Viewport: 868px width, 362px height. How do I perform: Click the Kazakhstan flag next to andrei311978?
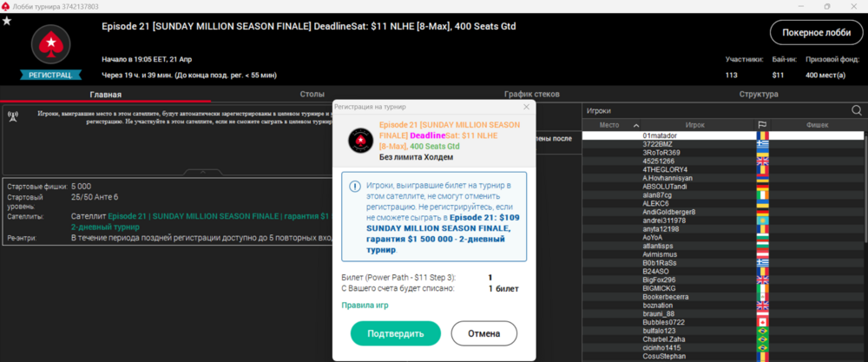coord(762,220)
